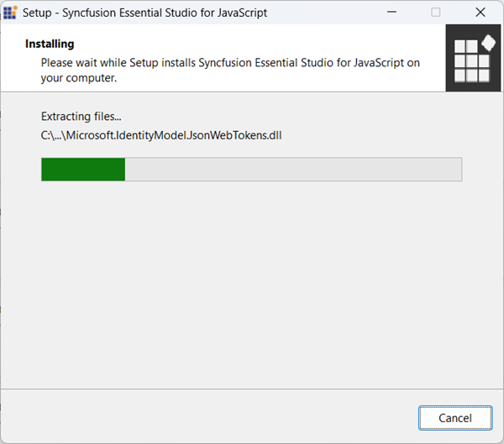Close the Syncfusion Setup window
Viewport: 504px width, 444px height.
click(480, 13)
